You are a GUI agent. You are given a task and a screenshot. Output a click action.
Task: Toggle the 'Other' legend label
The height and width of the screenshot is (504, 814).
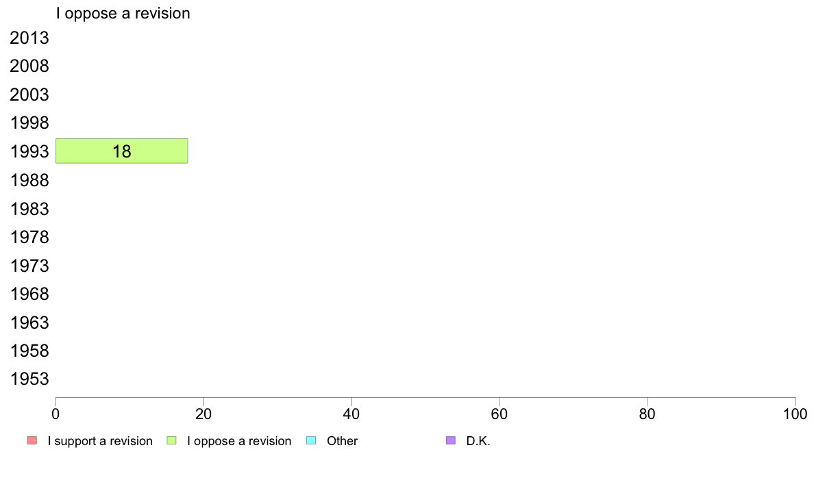342,441
